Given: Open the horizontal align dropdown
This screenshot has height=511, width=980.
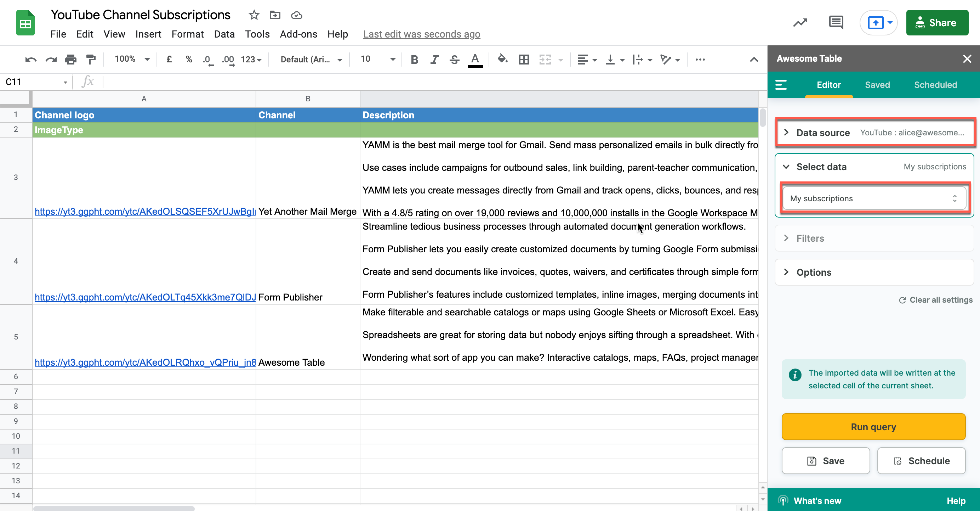Looking at the screenshot, I should 587,60.
